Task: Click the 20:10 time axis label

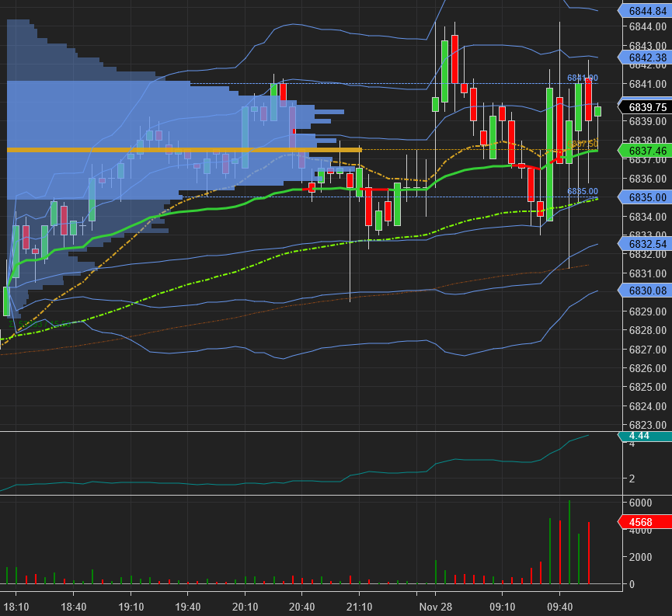Action: click(245, 606)
